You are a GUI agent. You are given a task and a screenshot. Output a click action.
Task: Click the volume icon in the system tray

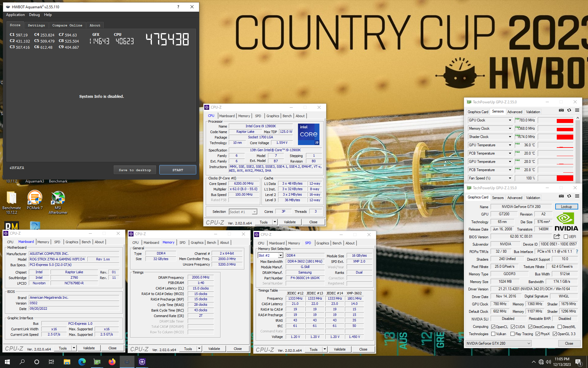548,362
